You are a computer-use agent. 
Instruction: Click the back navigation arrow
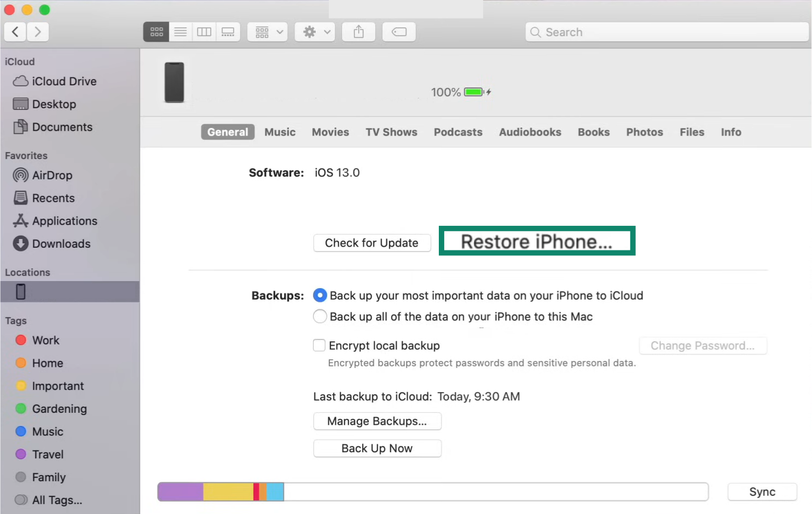15,32
